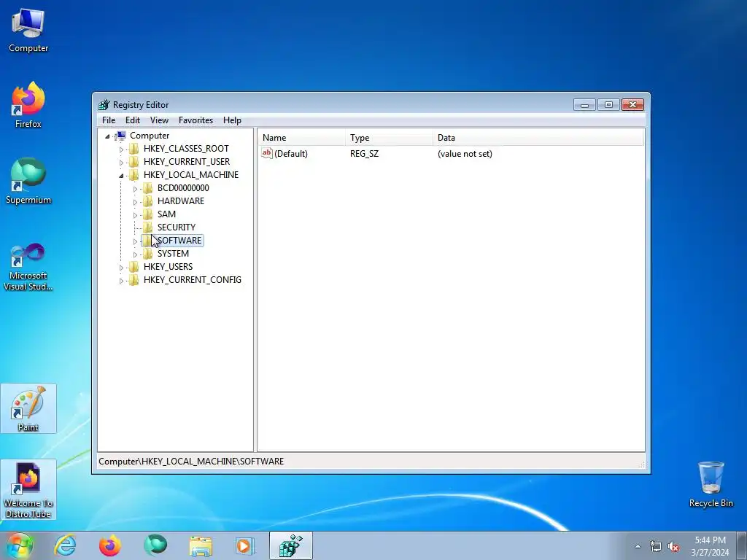Screen dimensions: 747x560
Task: Click the HARDWARE key folder icon
Action: (148, 201)
